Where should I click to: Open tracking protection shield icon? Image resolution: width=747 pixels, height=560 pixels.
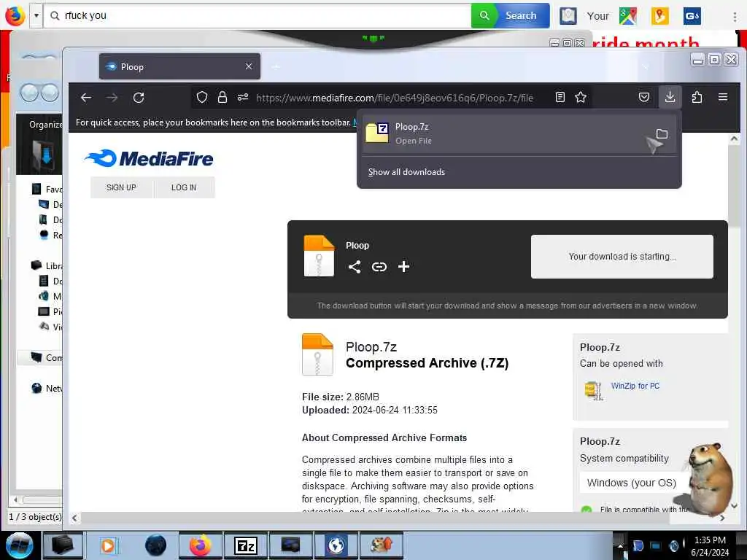pos(202,98)
